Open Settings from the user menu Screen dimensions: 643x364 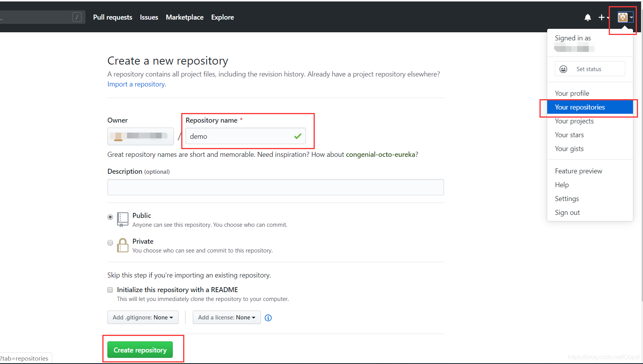pyautogui.click(x=590, y=199)
